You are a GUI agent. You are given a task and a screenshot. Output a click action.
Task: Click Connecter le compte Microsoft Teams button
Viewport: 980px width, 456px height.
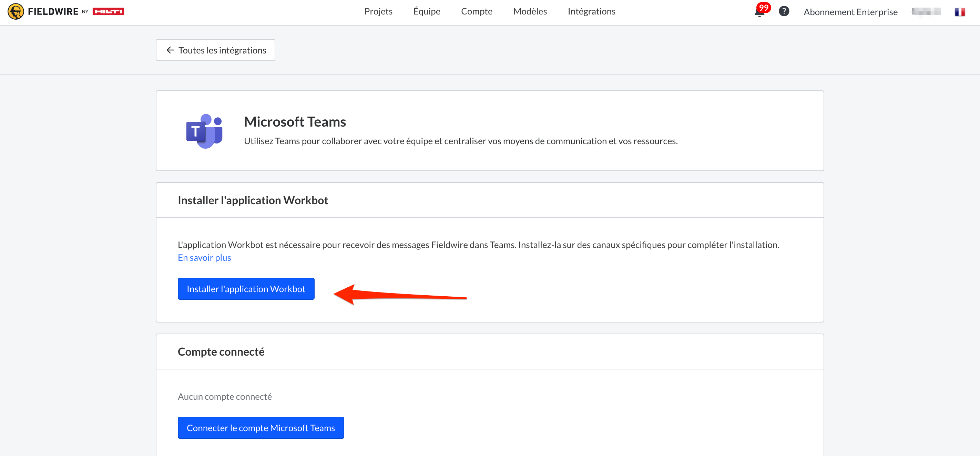[x=261, y=427]
